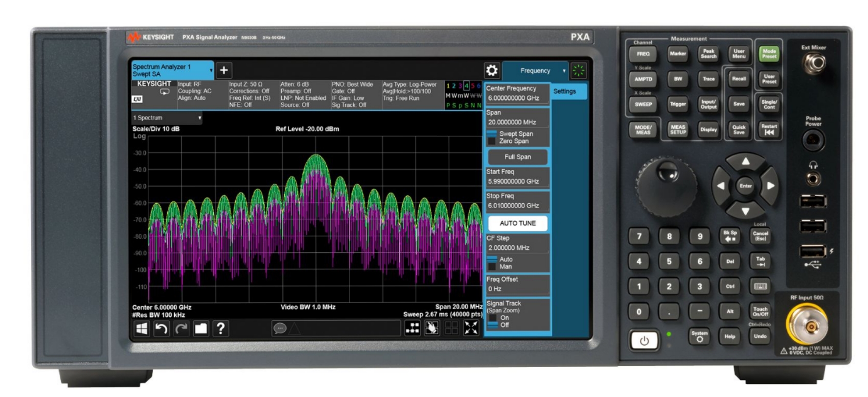The image size is (868, 397).
Task: Open the PNO Best Wide bar section
Action: click(x=354, y=95)
